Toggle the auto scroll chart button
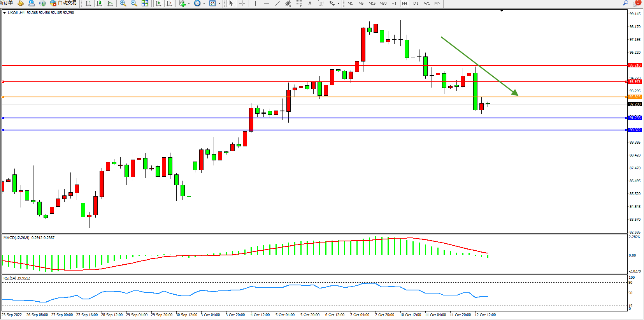Image resolution: width=644 pixels, height=320 pixels. [158, 4]
